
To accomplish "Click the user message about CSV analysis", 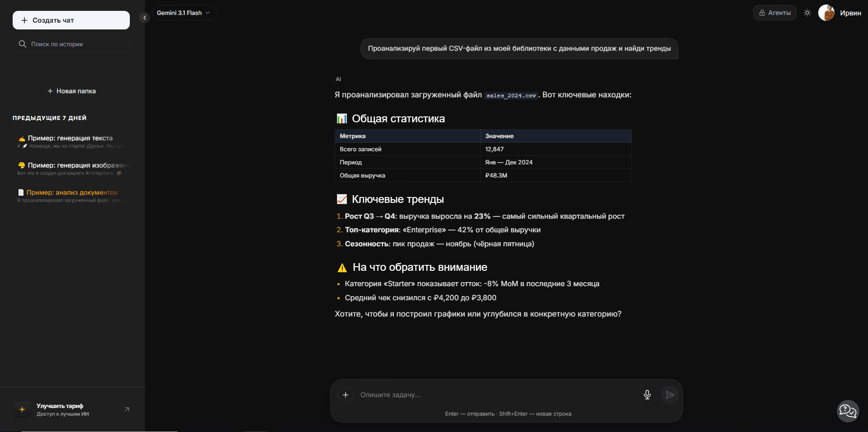I will [519, 48].
